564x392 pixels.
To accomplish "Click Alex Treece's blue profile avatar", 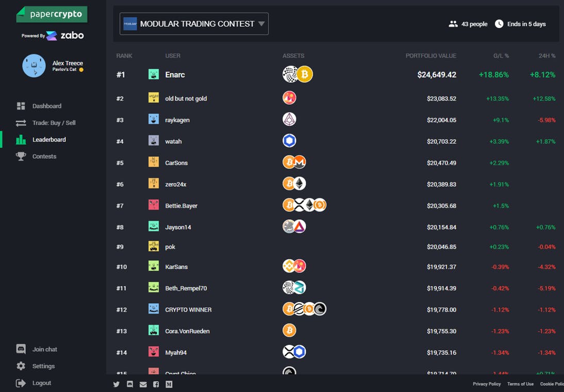I will [34, 66].
